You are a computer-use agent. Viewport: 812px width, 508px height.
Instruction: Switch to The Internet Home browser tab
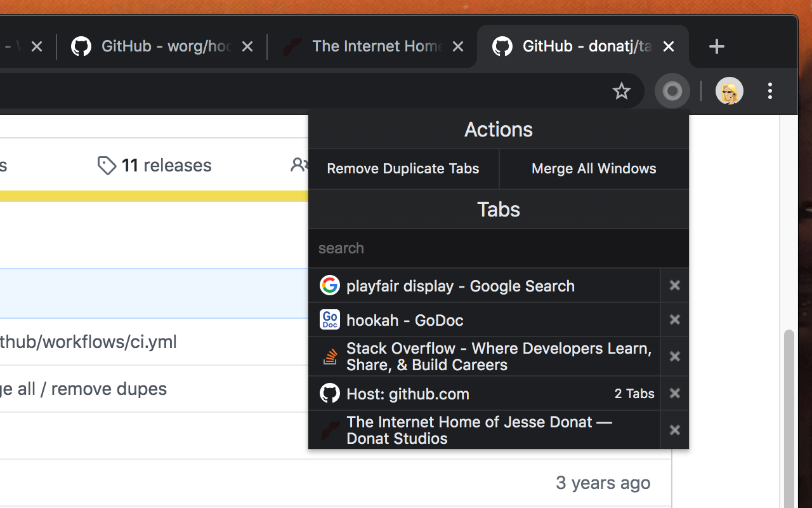pyautogui.click(x=372, y=46)
